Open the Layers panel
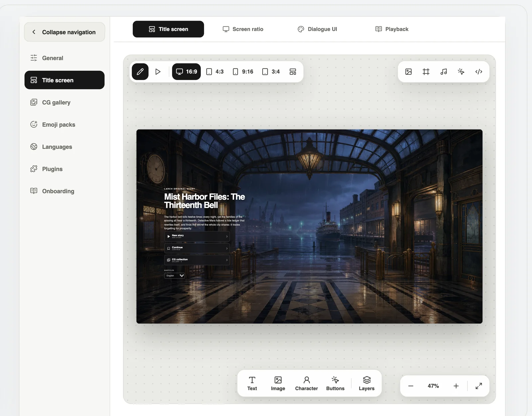This screenshot has height=416, width=532. pos(367,383)
